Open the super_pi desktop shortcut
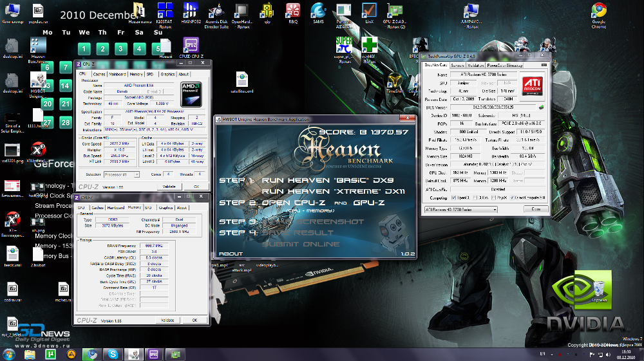Screen dimensions: 644x361 coord(344,50)
